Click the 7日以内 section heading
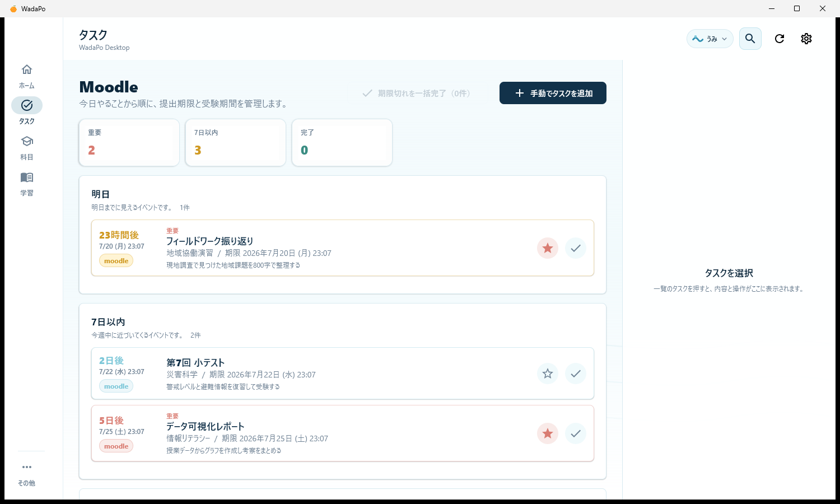 pyautogui.click(x=108, y=322)
